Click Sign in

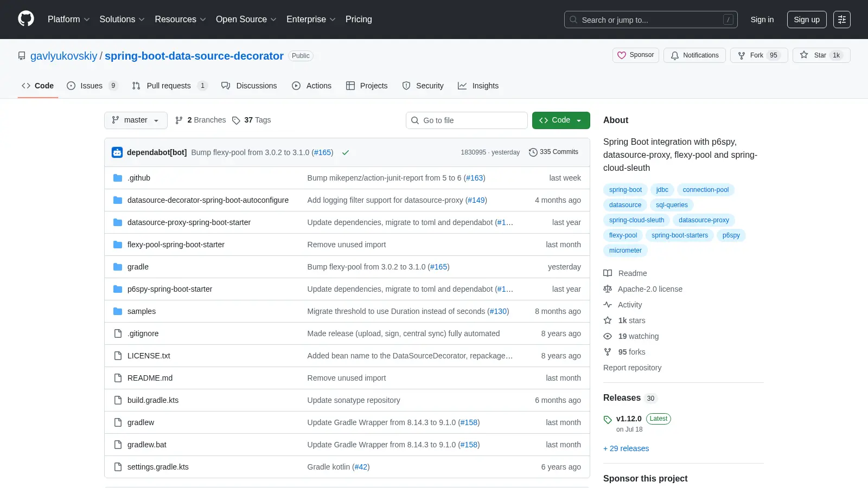762,20
